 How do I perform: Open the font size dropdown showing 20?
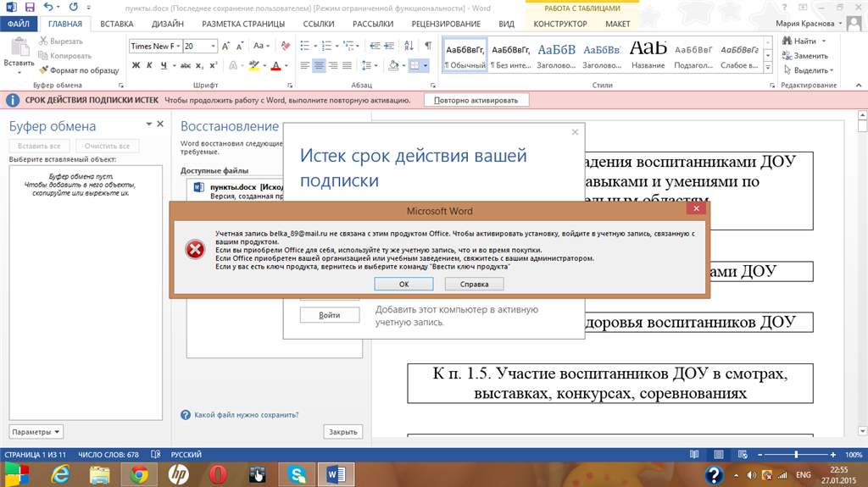(213, 47)
